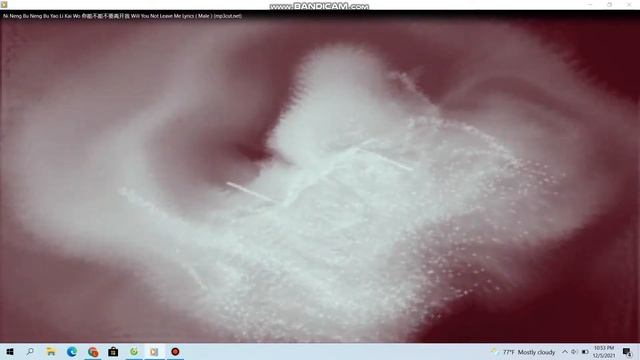Screen dimensions: 640x360
Task: Open Microsoft Edge from the taskbar
Action: tap(72, 351)
